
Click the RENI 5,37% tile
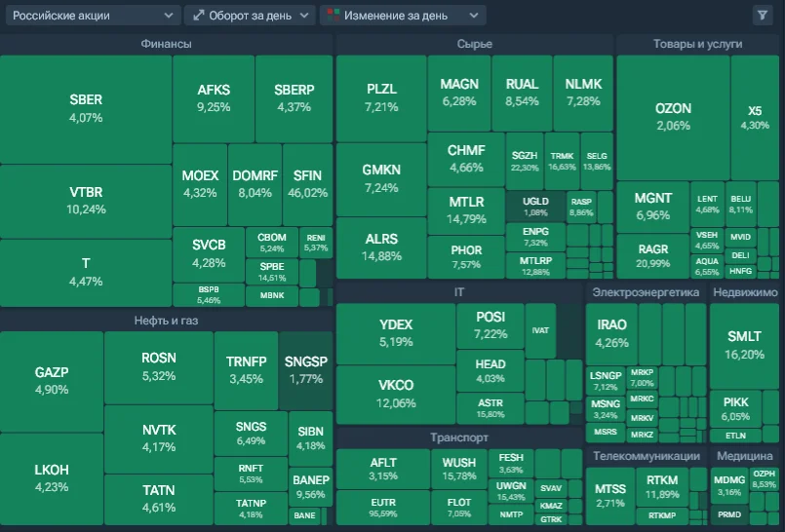(316, 243)
